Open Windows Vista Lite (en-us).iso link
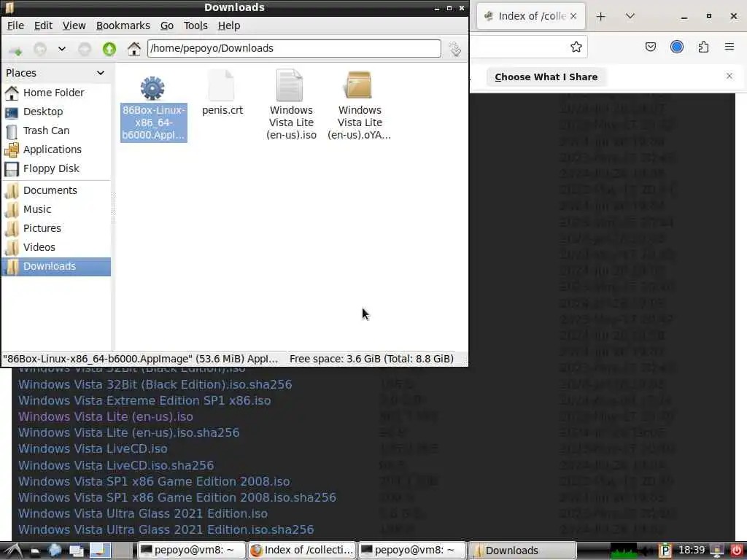 tap(105, 416)
